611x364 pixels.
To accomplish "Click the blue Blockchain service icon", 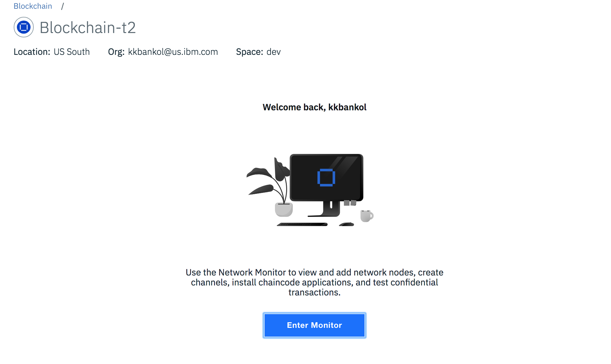I will point(24,27).
